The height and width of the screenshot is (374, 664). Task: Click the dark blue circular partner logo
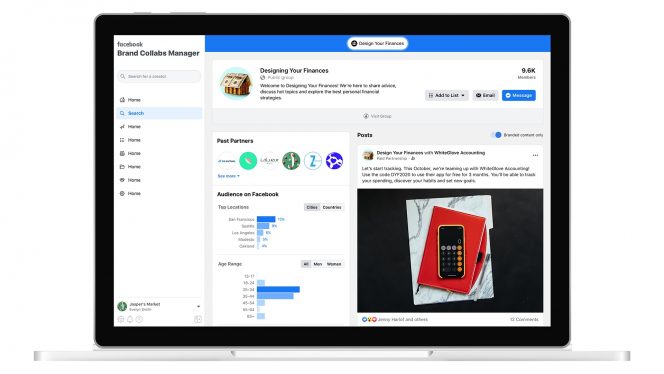click(335, 161)
